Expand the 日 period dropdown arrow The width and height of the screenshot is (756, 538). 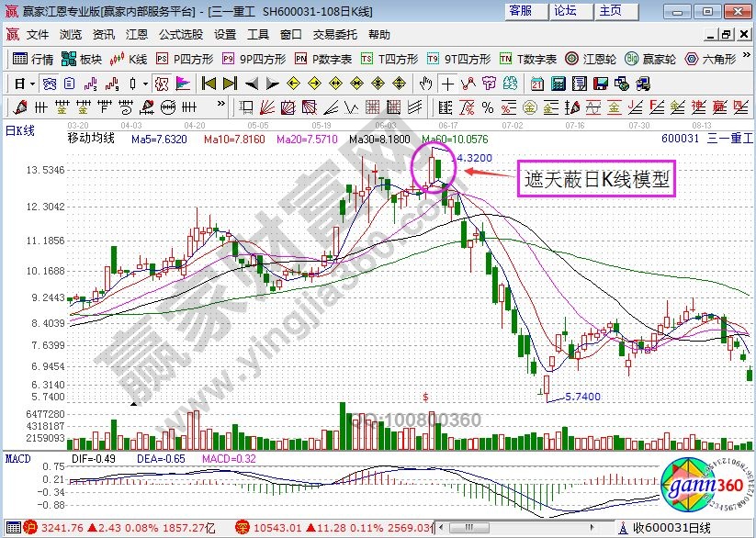coord(32,83)
